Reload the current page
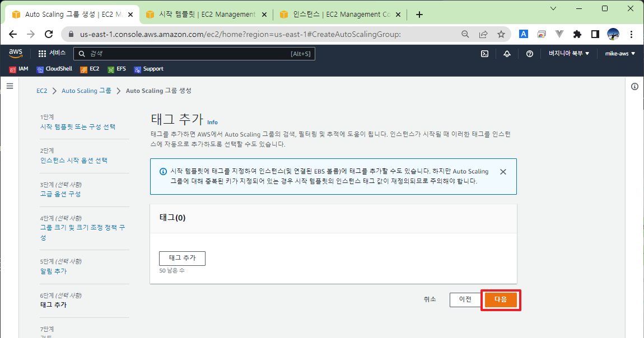644x338 pixels. (49, 34)
